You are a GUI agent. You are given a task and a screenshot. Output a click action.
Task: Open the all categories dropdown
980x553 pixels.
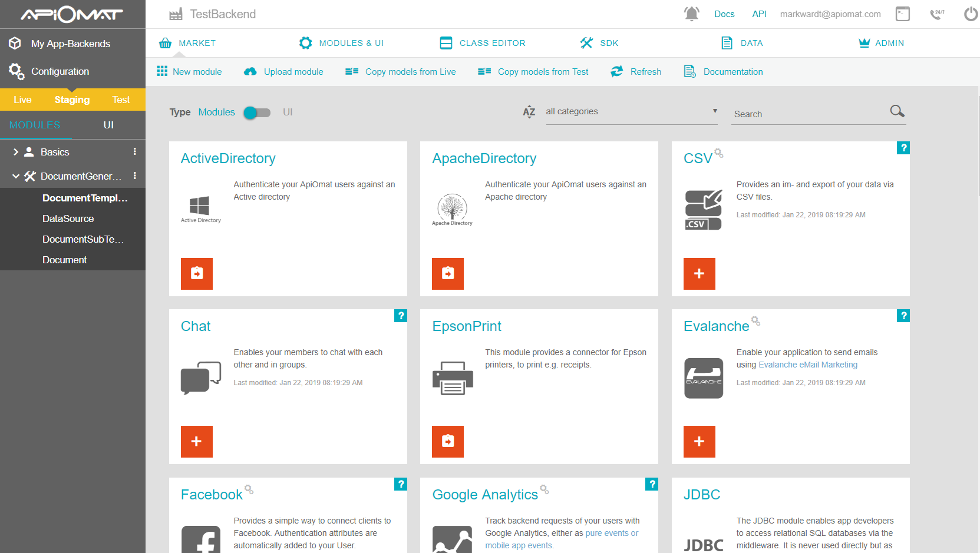tap(631, 111)
